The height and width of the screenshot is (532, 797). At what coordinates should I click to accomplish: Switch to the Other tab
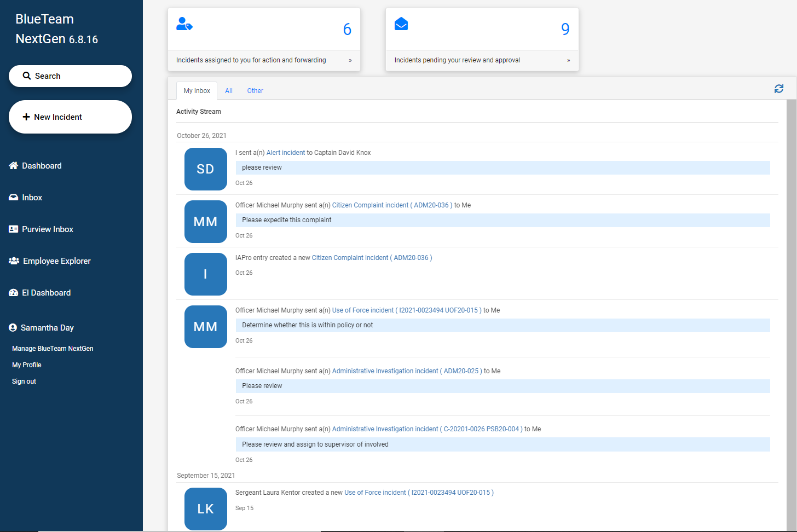pyautogui.click(x=255, y=91)
